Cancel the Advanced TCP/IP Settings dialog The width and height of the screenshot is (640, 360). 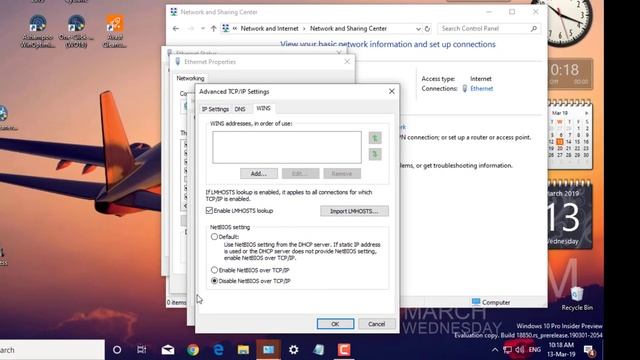376,324
